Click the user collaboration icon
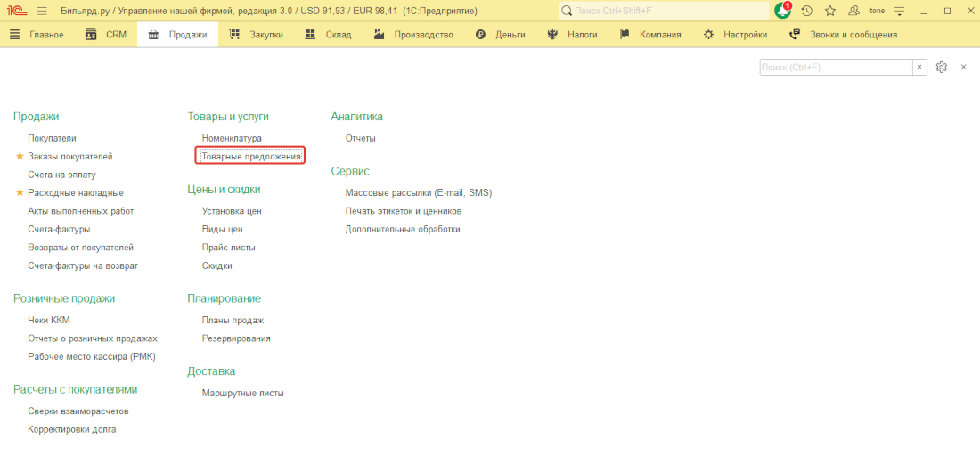This screenshot has width=980, height=464. [x=853, y=11]
